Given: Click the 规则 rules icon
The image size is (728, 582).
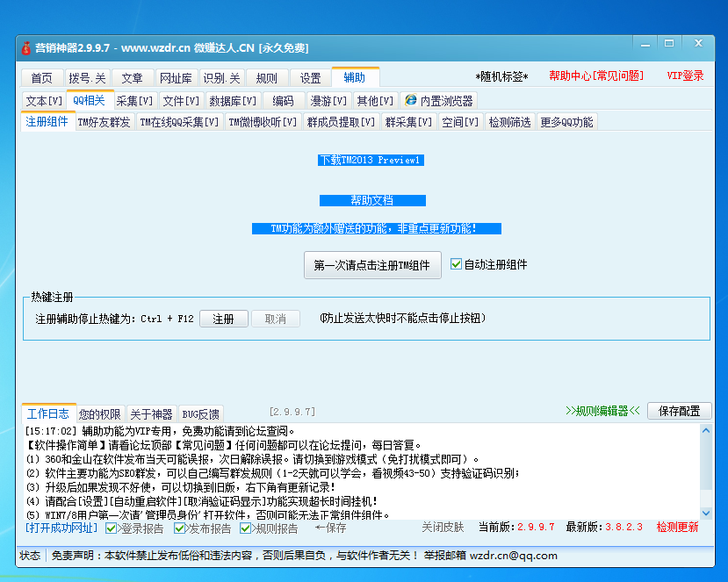Looking at the screenshot, I should click(266, 76).
